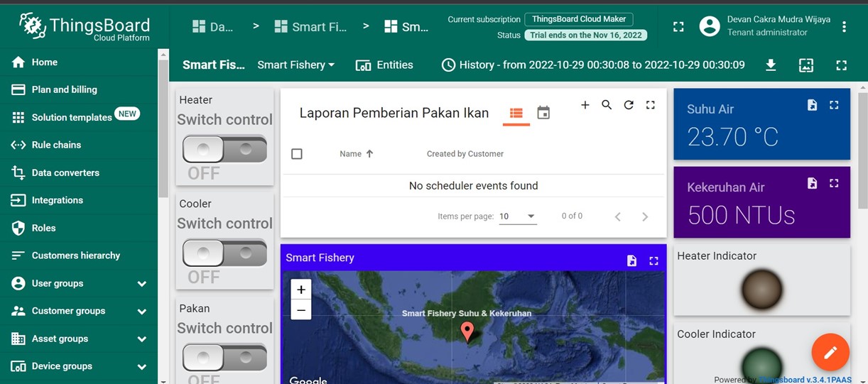
Task: Open Integrations section
Action: tap(79, 200)
